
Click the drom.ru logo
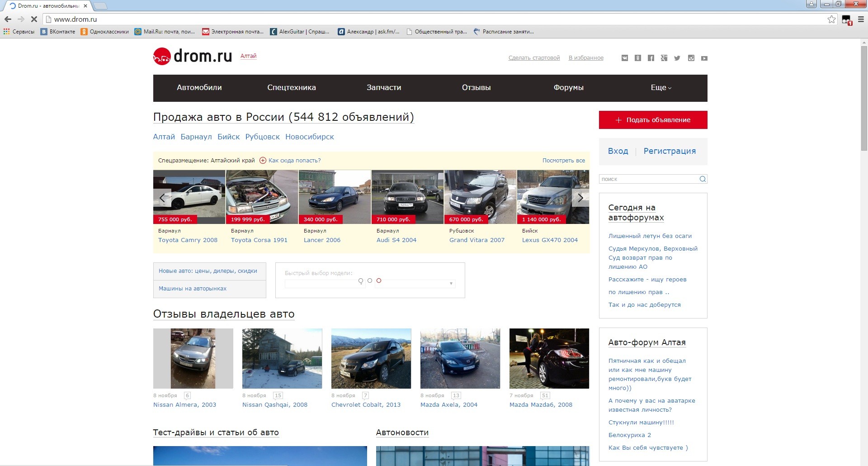(x=193, y=56)
